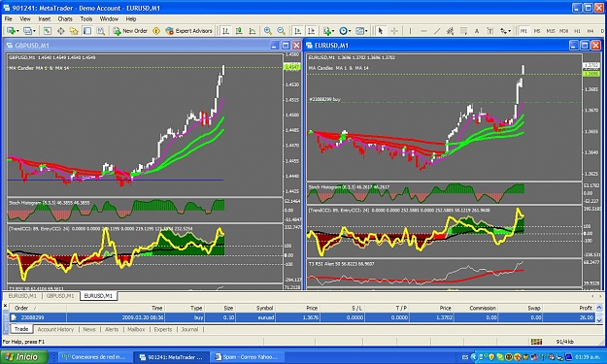Open the Strategy Tester icon
607x364 pixels.
(101, 31)
